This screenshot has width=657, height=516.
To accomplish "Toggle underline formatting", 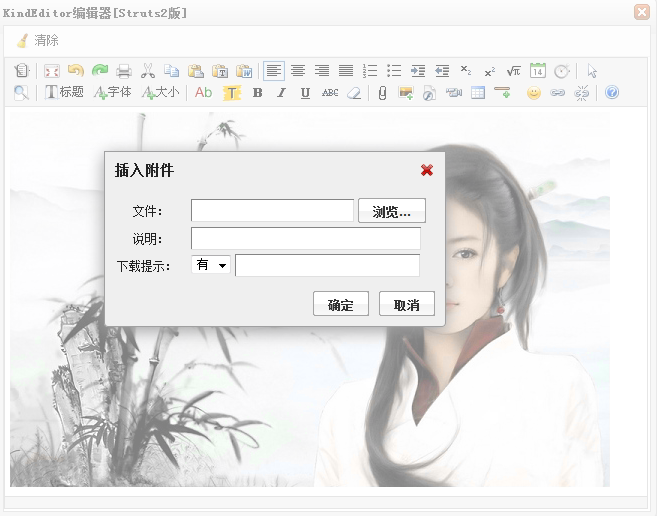I will point(305,93).
